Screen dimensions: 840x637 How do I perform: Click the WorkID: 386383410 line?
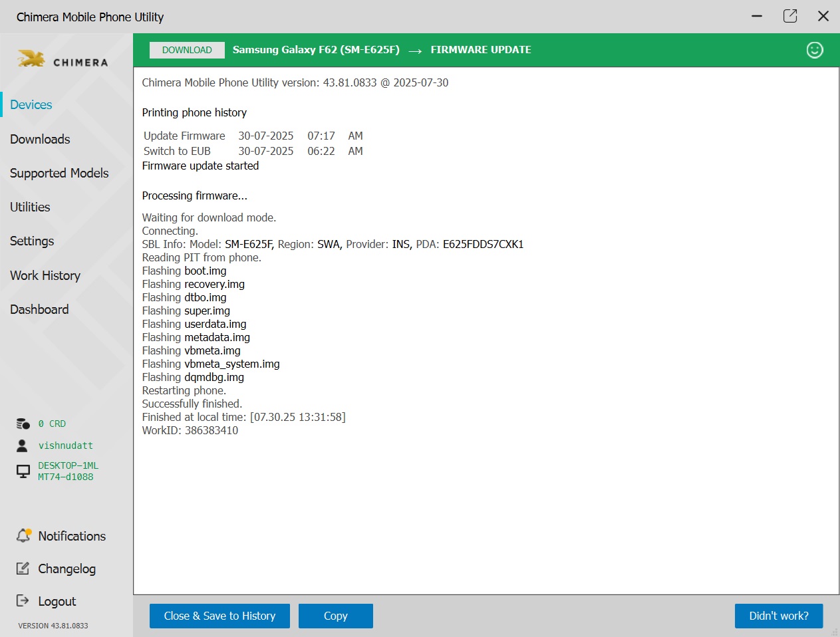pos(190,430)
